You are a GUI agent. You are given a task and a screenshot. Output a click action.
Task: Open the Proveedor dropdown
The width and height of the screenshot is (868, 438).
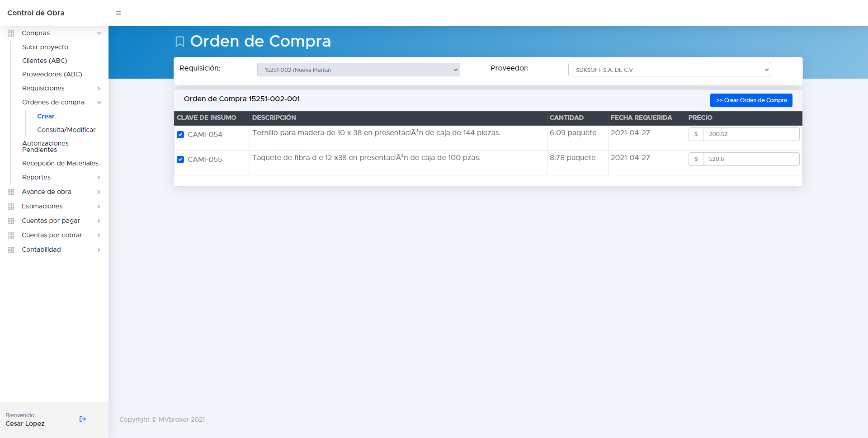point(669,70)
